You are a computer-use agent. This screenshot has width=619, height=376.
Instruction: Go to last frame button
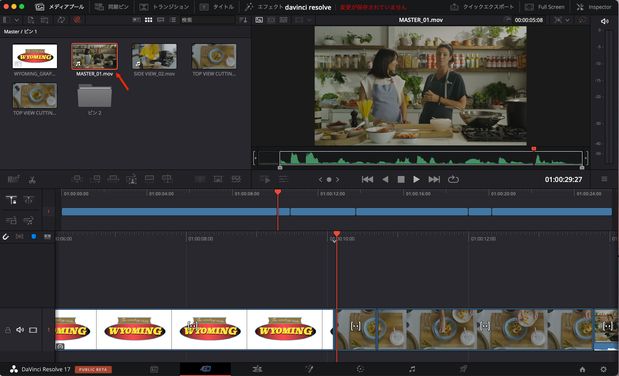[434, 180]
